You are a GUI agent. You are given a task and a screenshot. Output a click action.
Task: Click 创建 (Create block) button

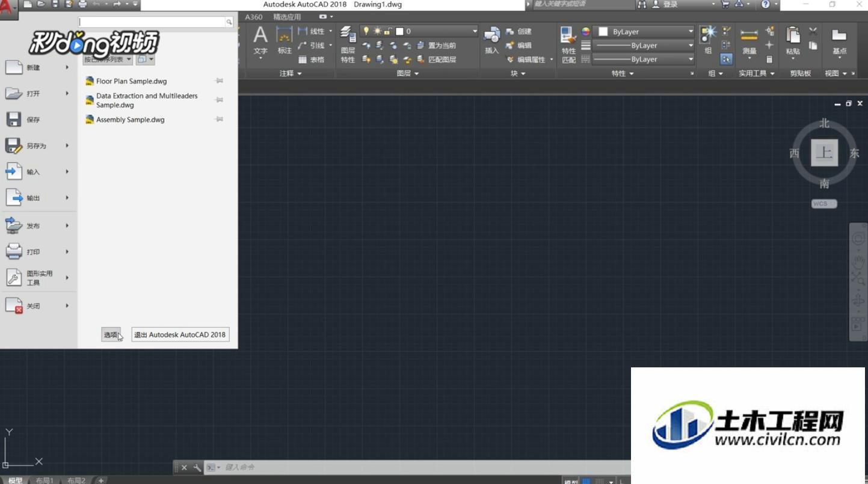519,31
